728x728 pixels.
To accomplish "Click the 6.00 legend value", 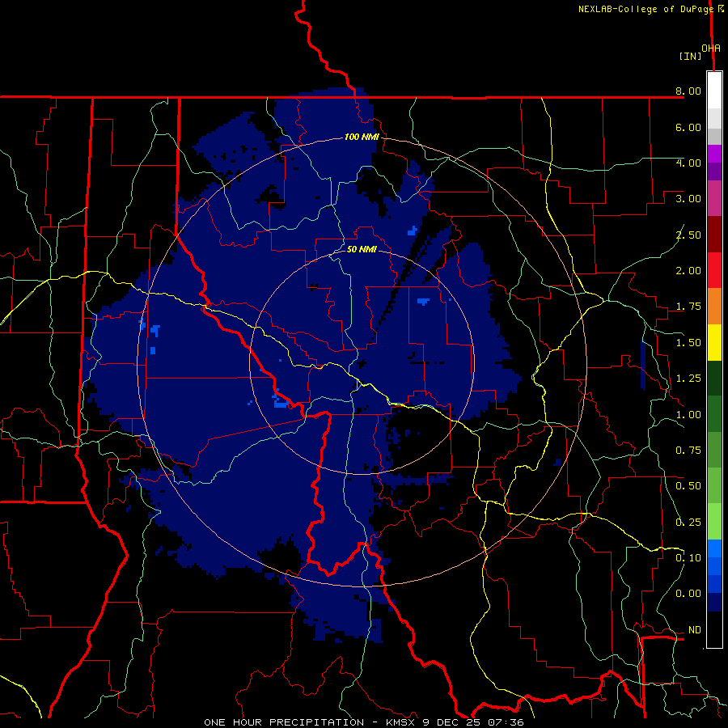I will (688, 127).
